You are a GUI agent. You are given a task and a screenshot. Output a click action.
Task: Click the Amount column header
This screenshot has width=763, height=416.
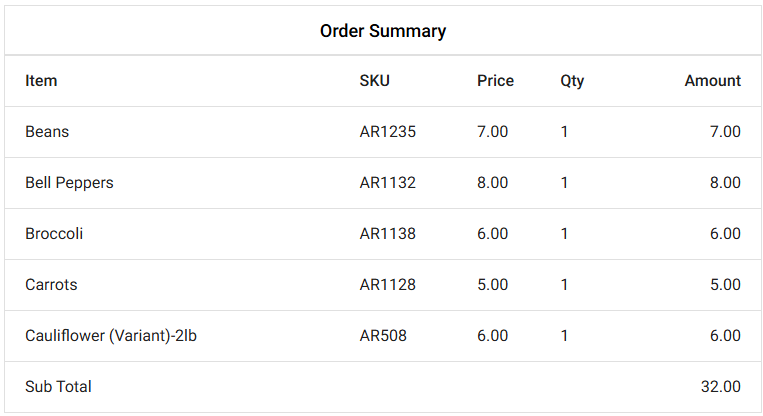pyautogui.click(x=712, y=81)
